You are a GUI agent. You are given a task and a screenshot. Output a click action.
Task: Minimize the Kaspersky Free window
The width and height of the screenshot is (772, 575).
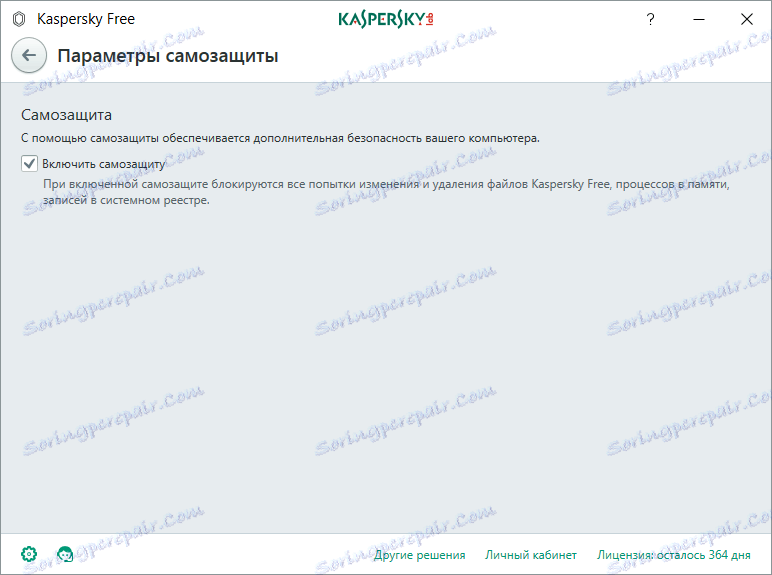699,19
